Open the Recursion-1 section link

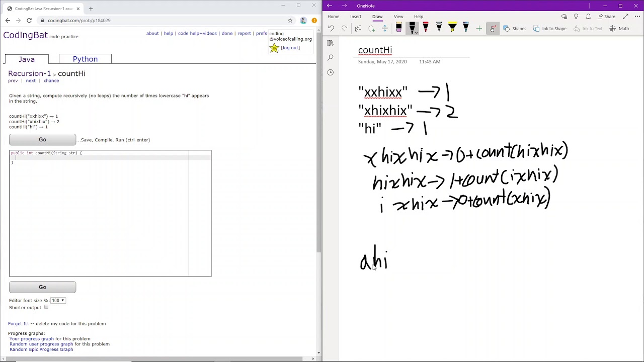29,73
